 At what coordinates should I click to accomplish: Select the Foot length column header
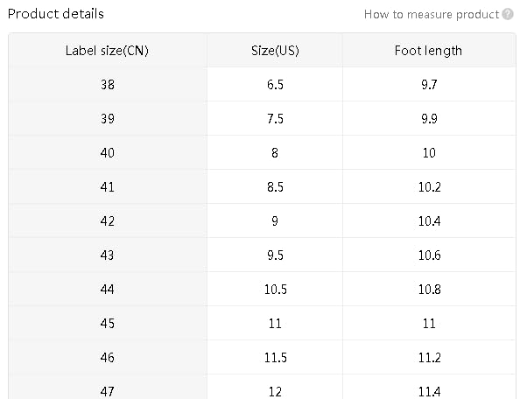[x=428, y=51]
